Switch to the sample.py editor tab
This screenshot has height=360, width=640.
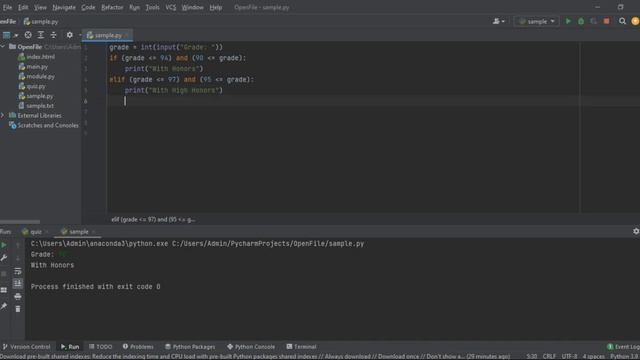(x=107, y=36)
